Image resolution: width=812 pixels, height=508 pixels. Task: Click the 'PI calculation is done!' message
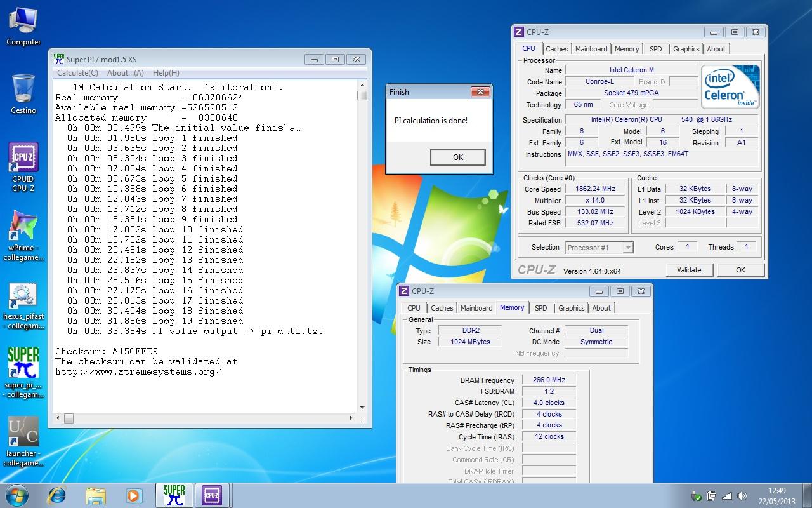431,121
